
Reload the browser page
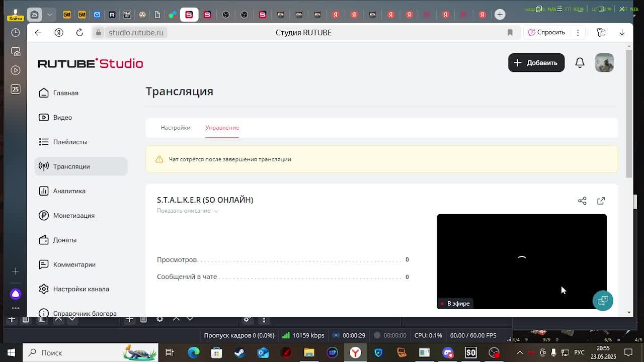(x=79, y=33)
